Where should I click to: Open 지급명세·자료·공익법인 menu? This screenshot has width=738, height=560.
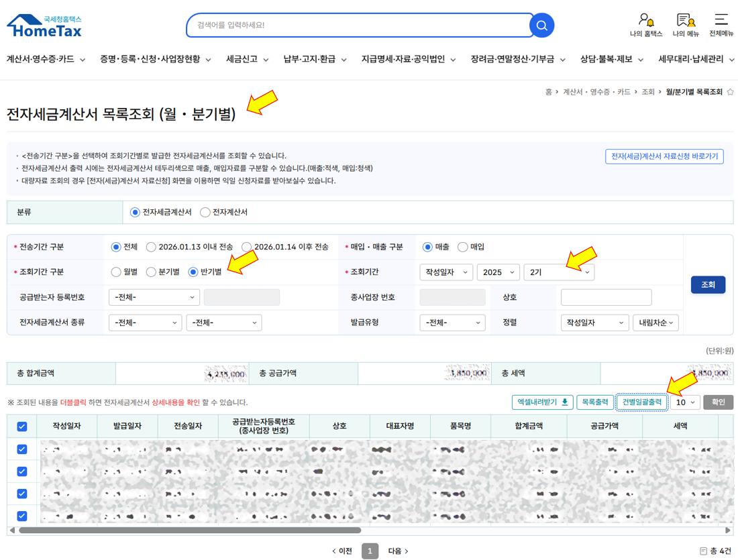[409, 59]
